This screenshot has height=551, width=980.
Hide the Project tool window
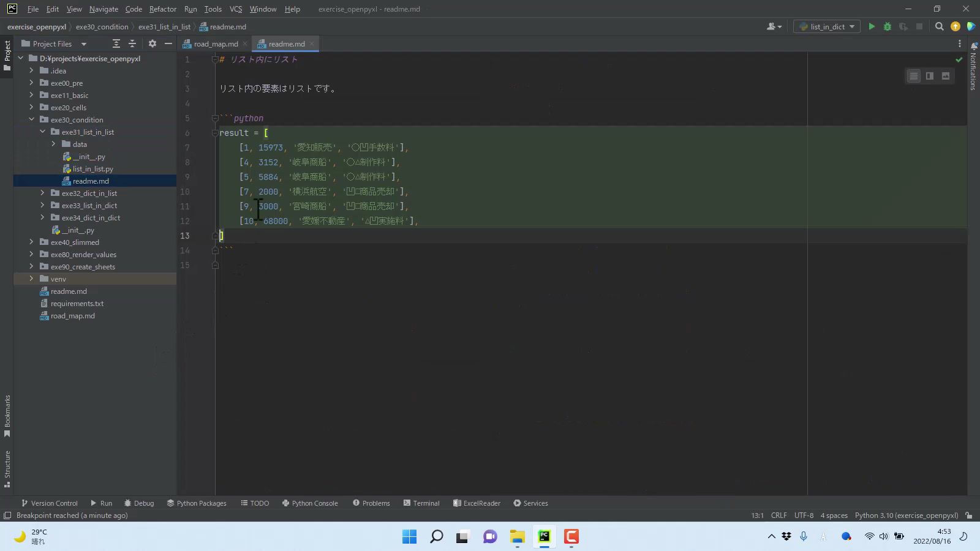pos(168,43)
